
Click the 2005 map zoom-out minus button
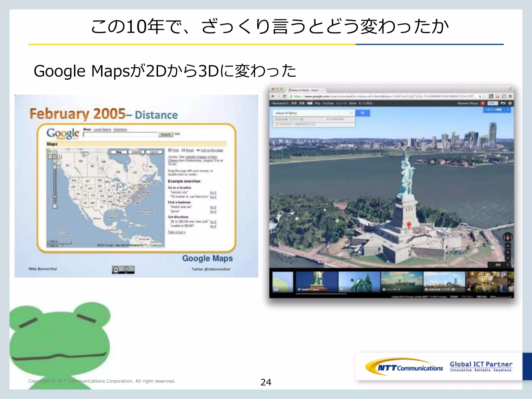[x=55, y=207]
